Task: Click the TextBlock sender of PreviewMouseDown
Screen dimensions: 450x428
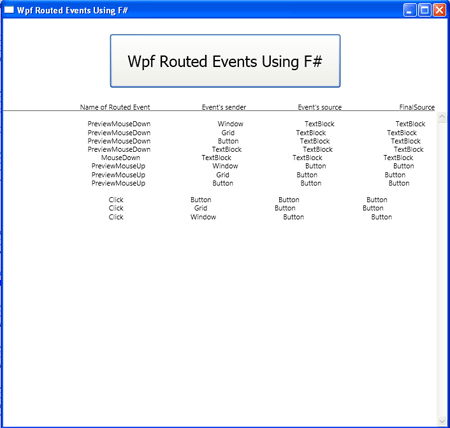Action: click(x=227, y=149)
